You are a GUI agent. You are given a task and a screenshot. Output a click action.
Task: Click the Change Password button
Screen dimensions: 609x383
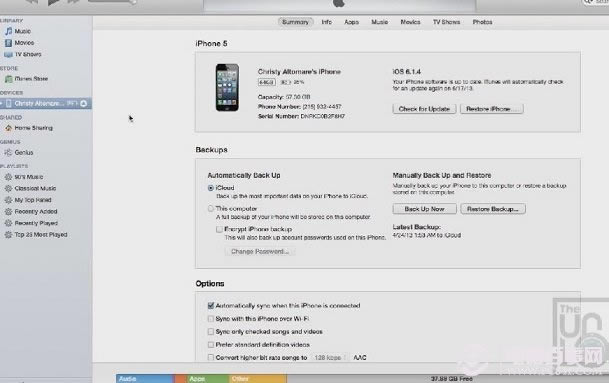260,252
